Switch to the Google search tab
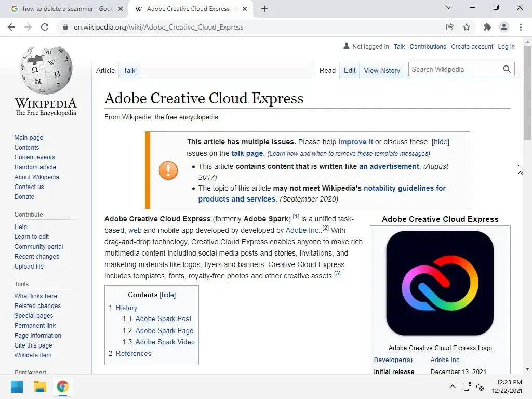532x399 pixels. pyautogui.click(x=67, y=9)
